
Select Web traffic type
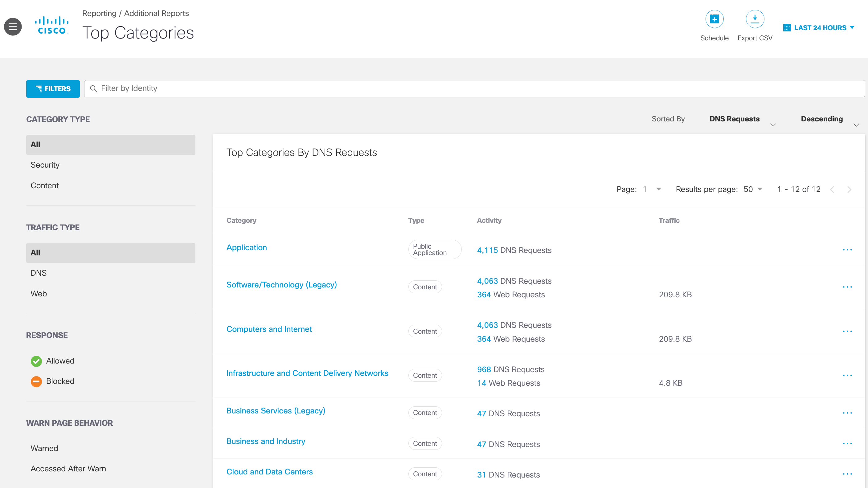coord(39,294)
